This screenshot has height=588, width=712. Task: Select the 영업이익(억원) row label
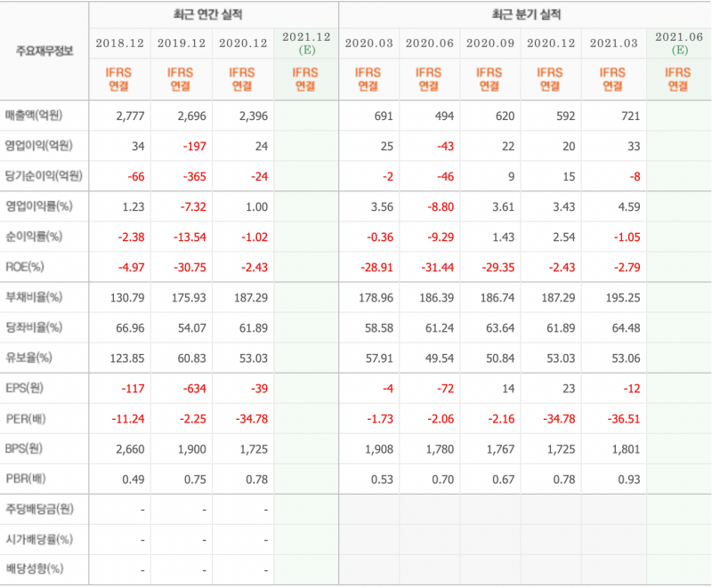pos(38,146)
